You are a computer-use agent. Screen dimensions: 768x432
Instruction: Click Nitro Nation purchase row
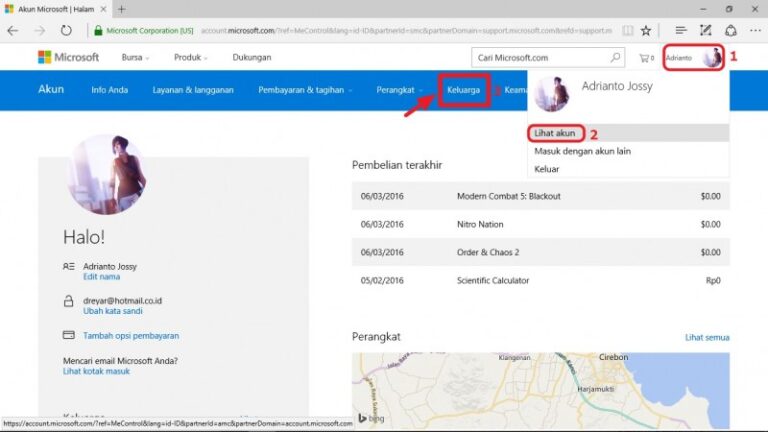(x=540, y=224)
